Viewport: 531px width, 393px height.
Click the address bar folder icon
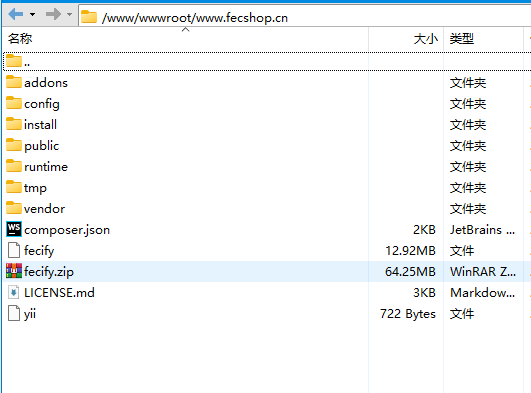coord(89,17)
